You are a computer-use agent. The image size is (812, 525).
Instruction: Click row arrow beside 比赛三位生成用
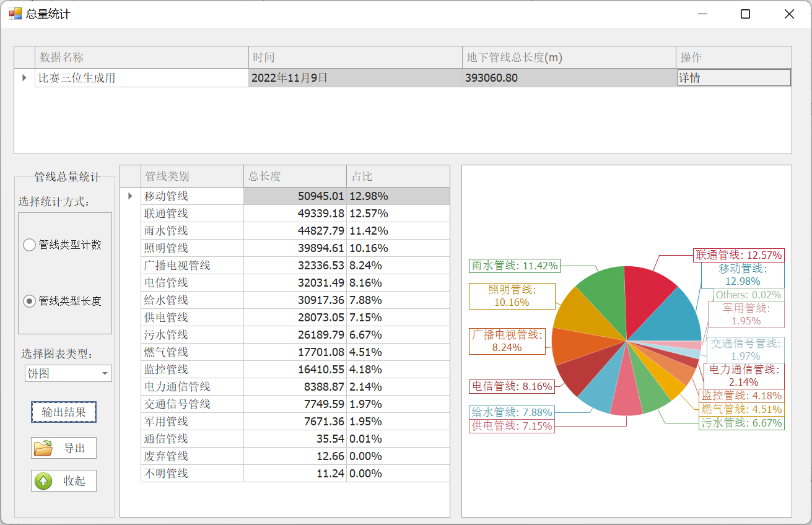click(24, 78)
